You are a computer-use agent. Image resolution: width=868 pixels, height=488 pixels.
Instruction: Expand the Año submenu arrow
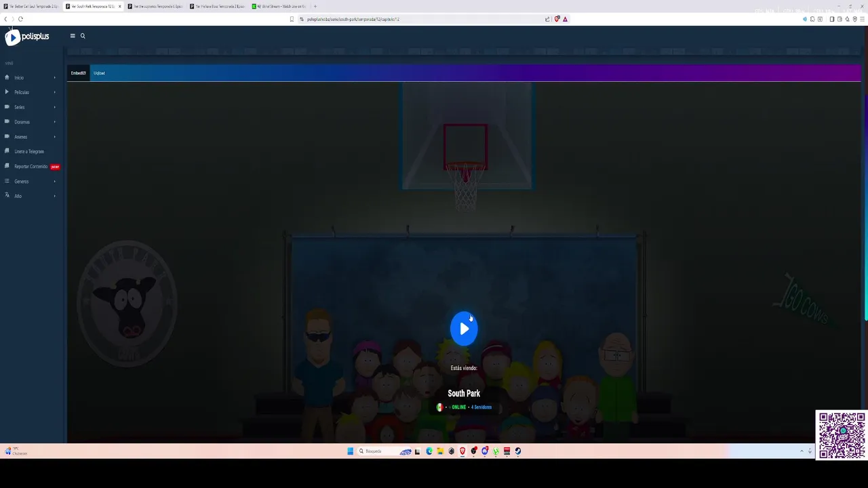point(55,197)
